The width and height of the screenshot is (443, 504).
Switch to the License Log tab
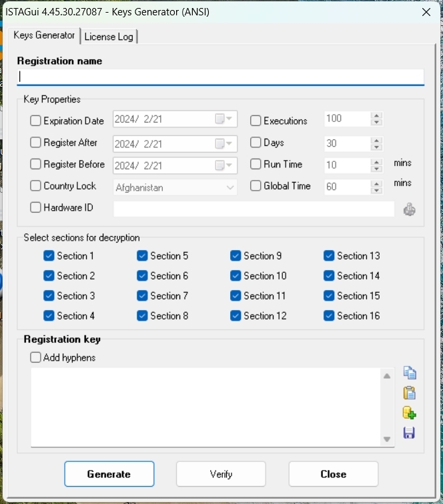click(109, 37)
